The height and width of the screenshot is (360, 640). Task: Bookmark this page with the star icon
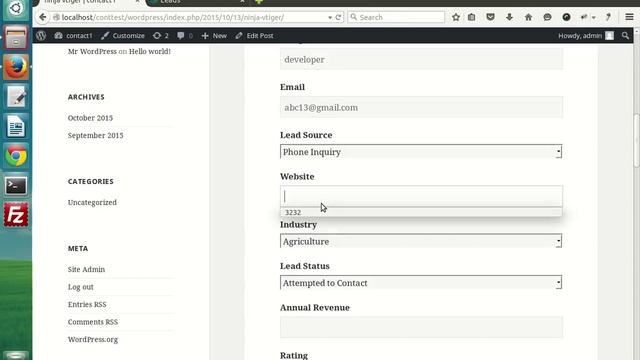(456, 17)
